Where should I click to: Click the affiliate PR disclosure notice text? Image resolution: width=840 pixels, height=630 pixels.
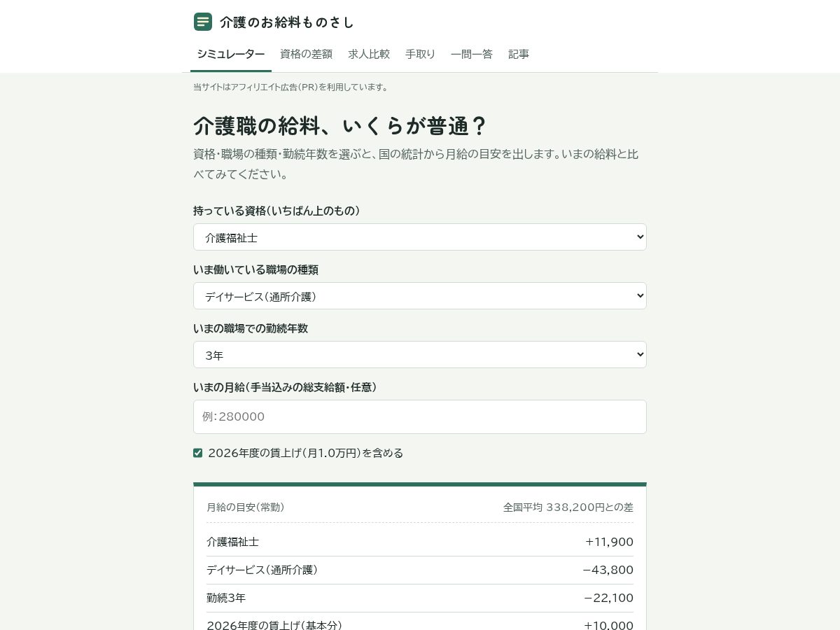click(x=291, y=87)
